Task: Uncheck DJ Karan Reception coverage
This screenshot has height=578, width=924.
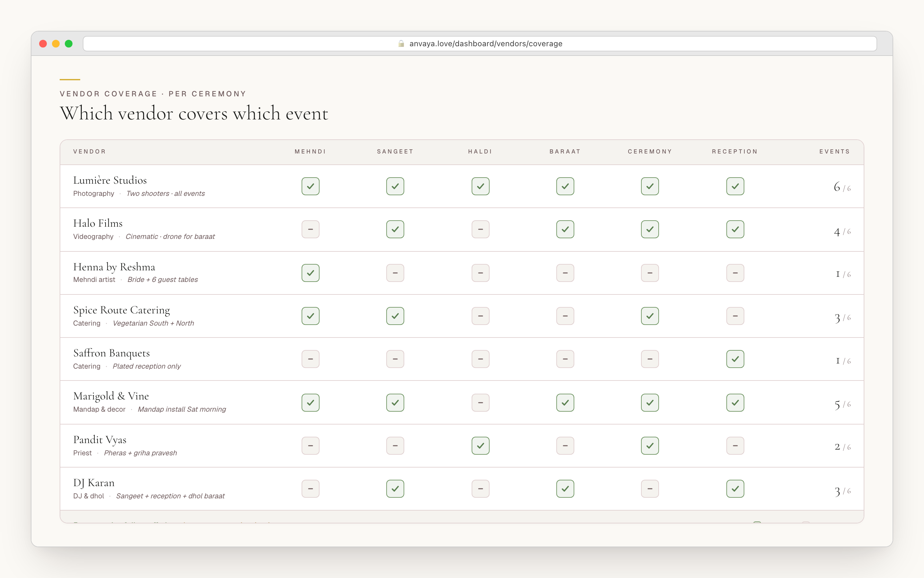Action: click(735, 488)
